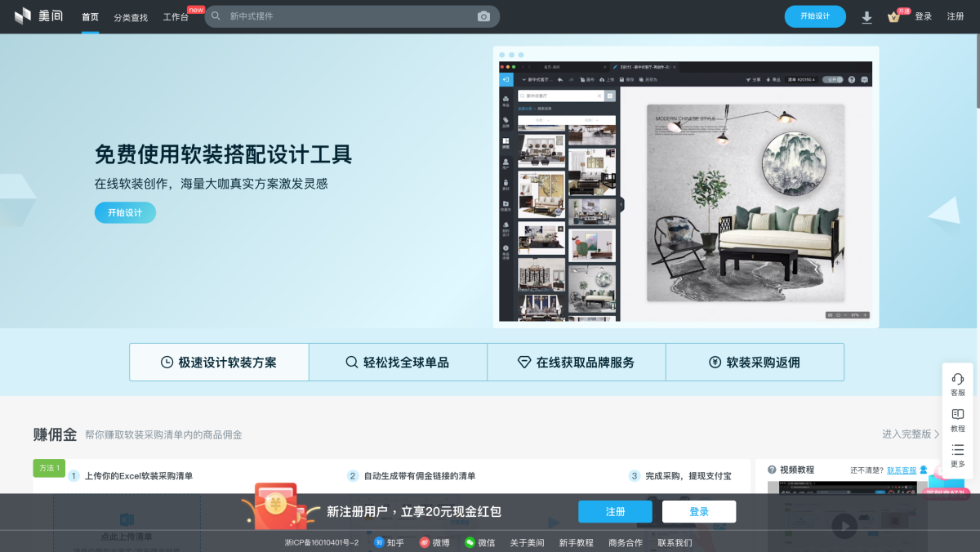
Task: Click the 客服 headset icon
Action: coord(958,379)
